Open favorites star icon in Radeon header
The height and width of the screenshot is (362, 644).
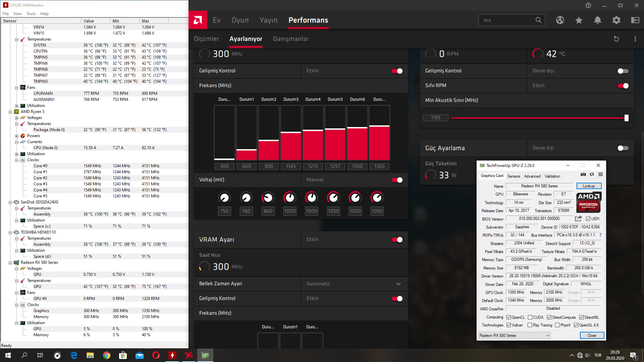[x=579, y=20]
